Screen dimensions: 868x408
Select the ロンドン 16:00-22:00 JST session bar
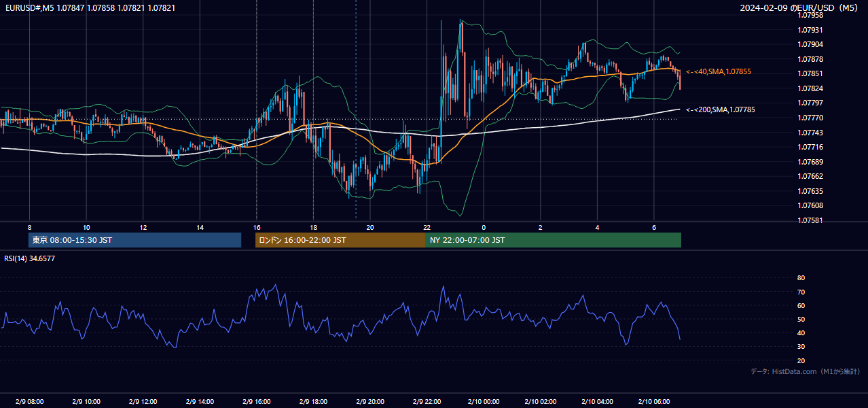click(x=340, y=240)
